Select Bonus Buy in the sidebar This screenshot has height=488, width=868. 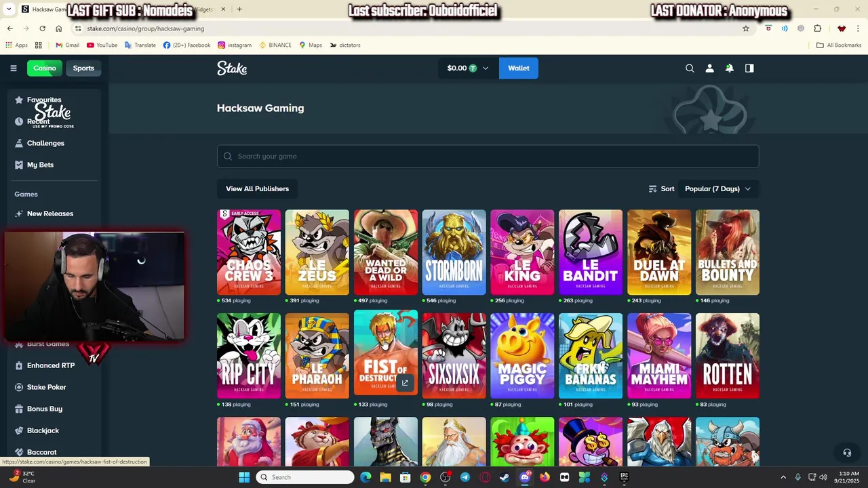[x=45, y=409]
